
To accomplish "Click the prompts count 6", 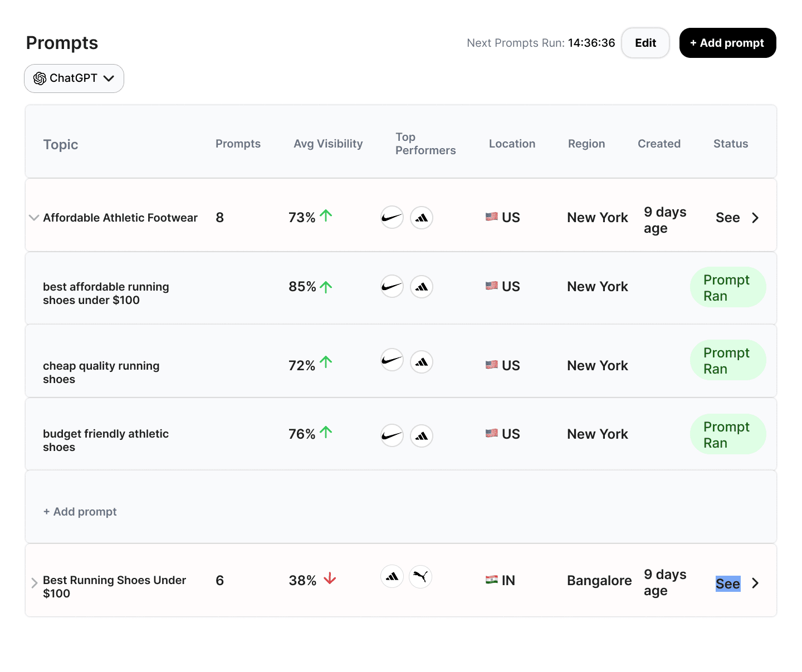I will 219,581.
